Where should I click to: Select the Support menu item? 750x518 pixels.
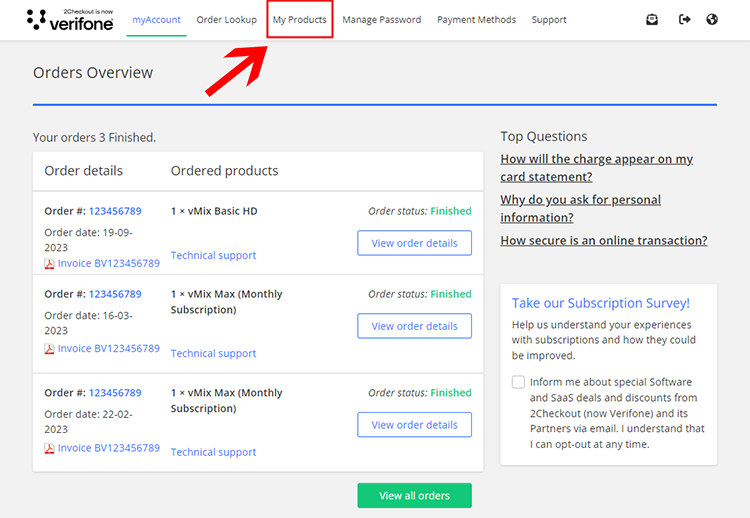549,19
